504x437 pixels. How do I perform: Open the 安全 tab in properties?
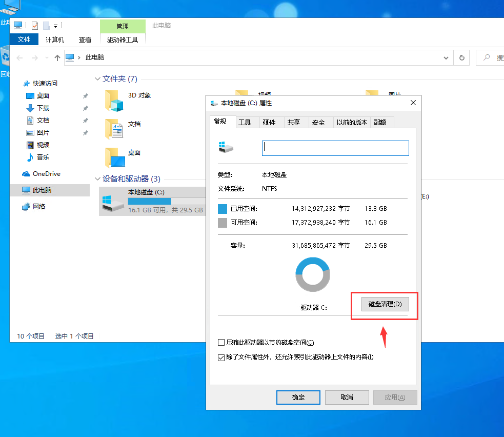[x=318, y=123]
